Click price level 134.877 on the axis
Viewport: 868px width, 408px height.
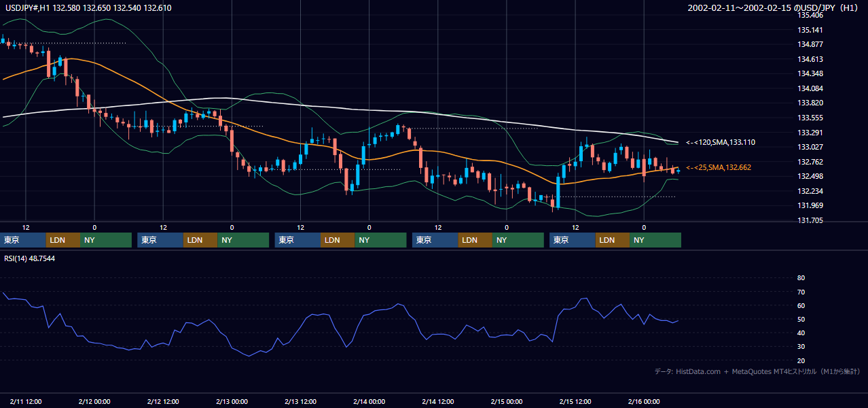click(810, 45)
